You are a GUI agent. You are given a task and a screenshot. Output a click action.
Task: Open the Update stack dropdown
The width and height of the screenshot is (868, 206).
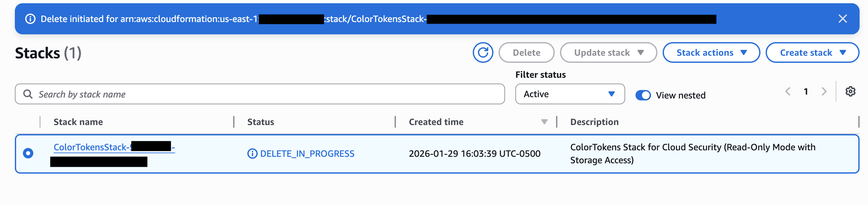click(x=608, y=52)
